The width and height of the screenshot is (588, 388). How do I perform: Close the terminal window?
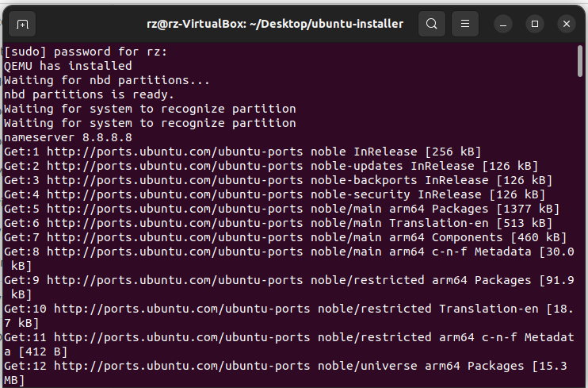point(566,24)
